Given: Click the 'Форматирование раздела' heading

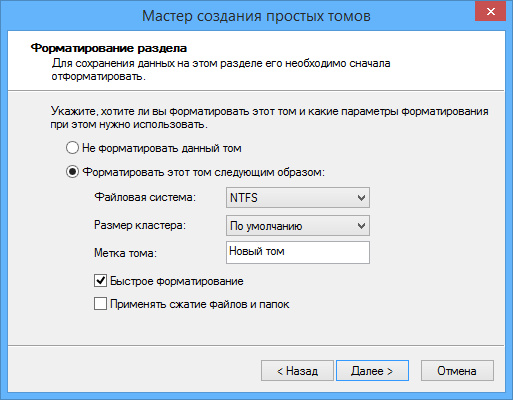Looking at the screenshot, I should click(x=109, y=48).
